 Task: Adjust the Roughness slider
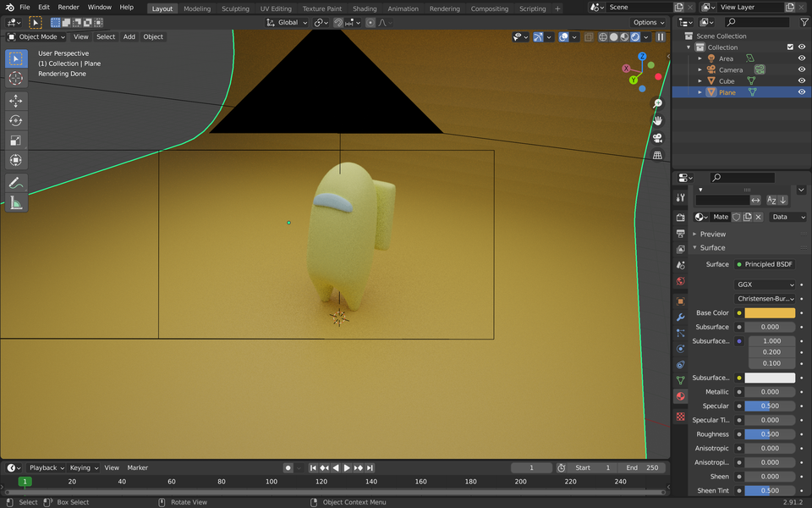[x=770, y=434]
